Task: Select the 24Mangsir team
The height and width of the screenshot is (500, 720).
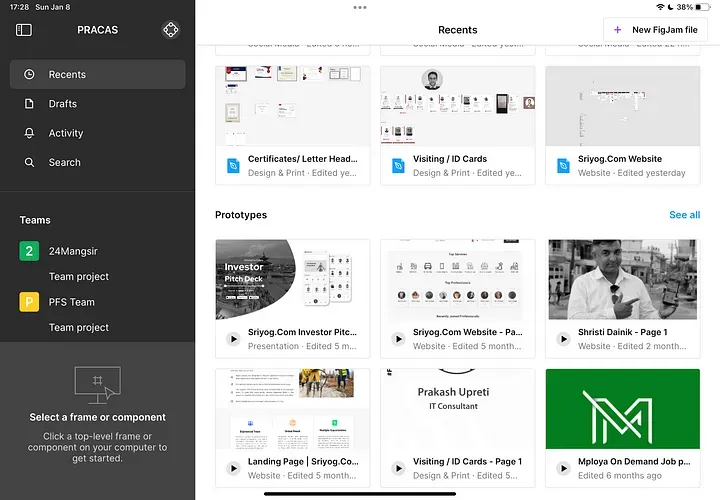Action: pos(73,251)
